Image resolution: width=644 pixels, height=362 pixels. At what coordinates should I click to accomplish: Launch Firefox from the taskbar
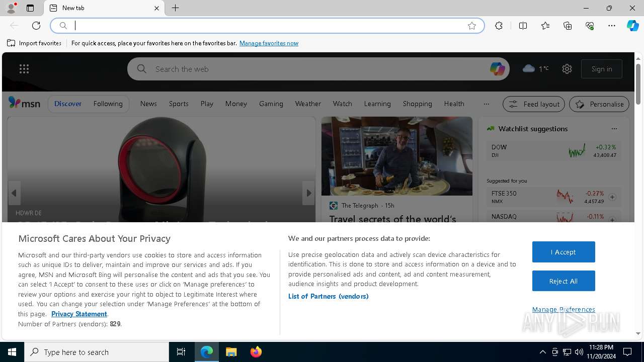(256, 352)
